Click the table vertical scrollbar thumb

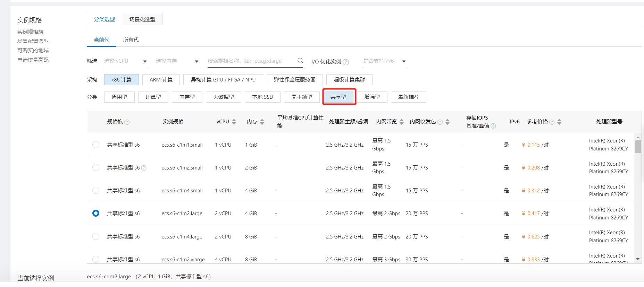[x=638, y=146]
